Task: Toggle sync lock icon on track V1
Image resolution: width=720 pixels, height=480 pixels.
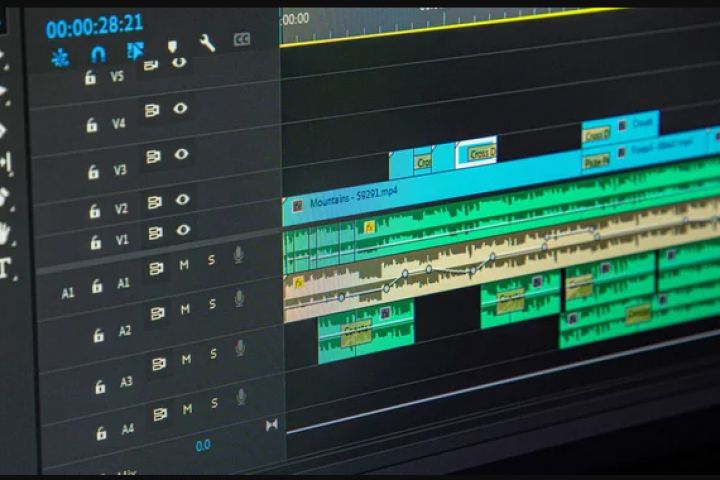Action: [x=155, y=233]
